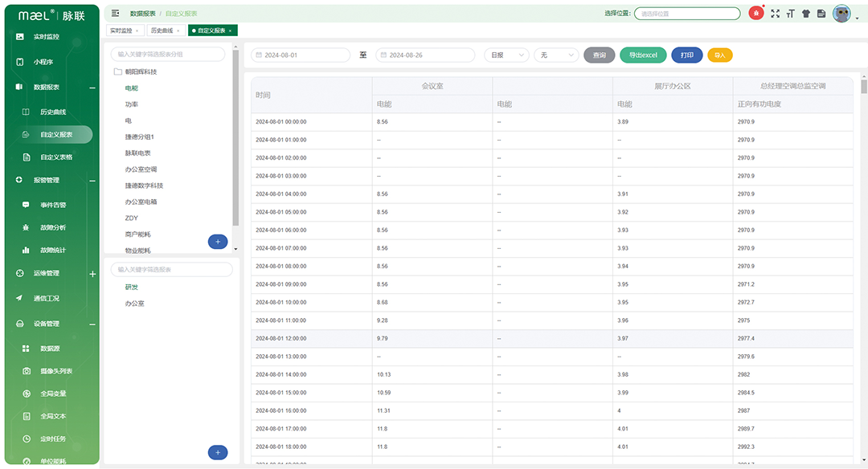Open the 无 dropdown selector
This screenshot has height=469, width=868.
(555, 55)
